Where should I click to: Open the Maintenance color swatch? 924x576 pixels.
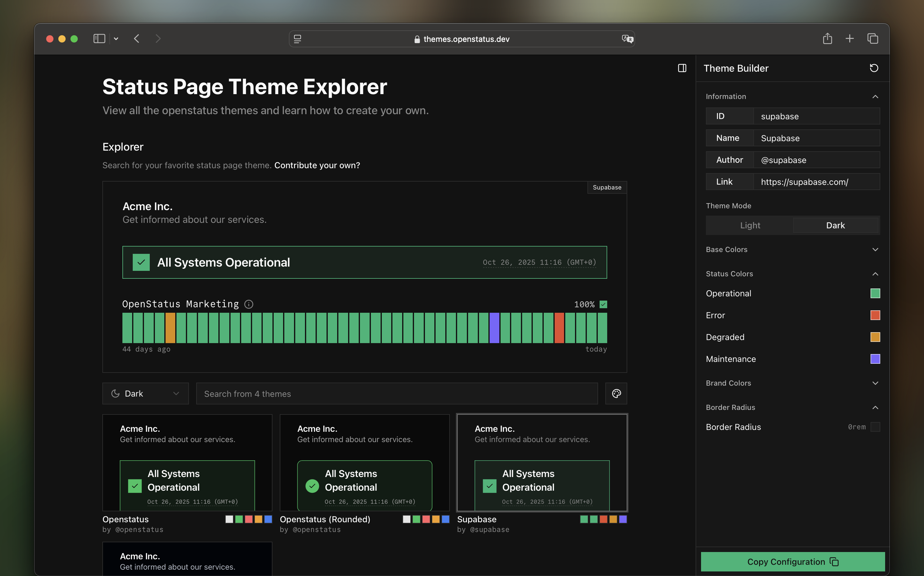point(875,359)
